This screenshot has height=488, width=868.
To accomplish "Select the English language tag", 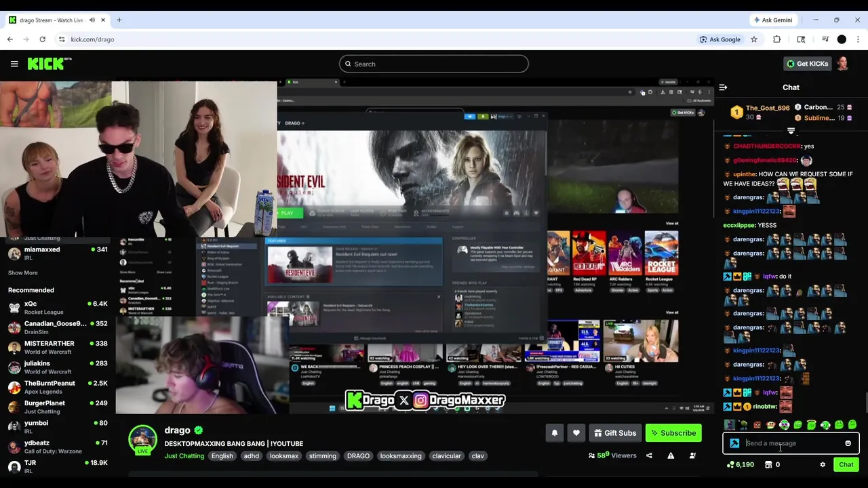I will [222, 456].
